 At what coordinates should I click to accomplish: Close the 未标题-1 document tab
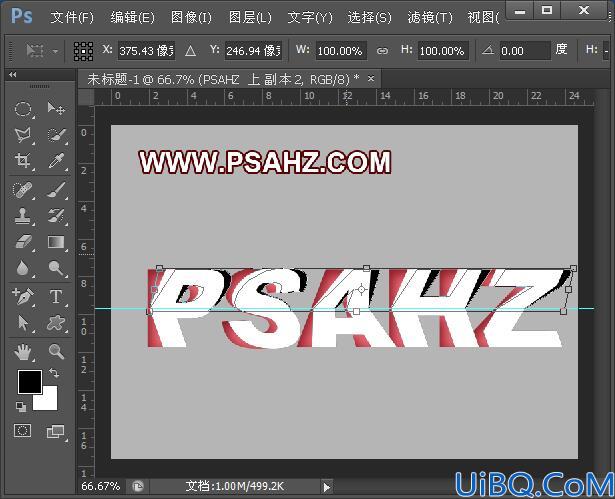pyautogui.click(x=371, y=79)
